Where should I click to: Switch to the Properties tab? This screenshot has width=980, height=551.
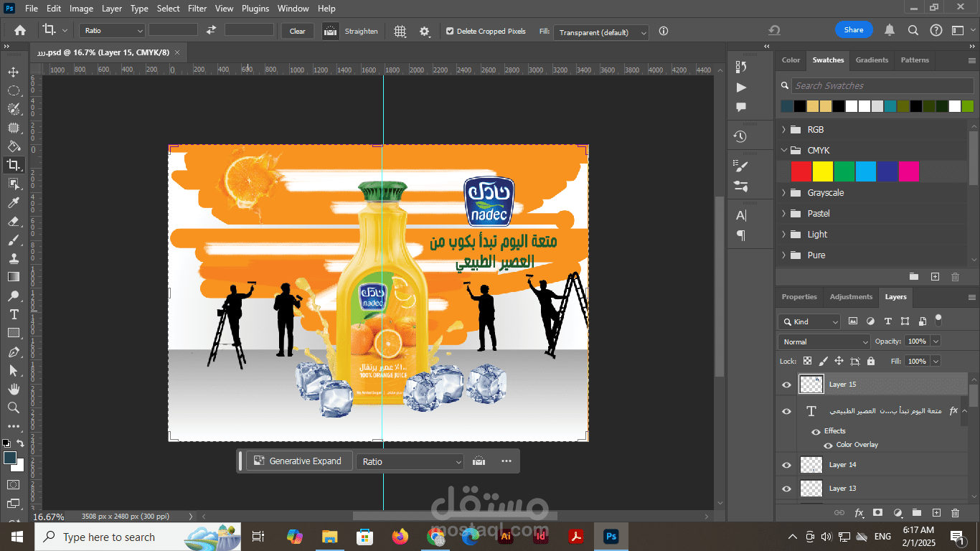click(799, 297)
